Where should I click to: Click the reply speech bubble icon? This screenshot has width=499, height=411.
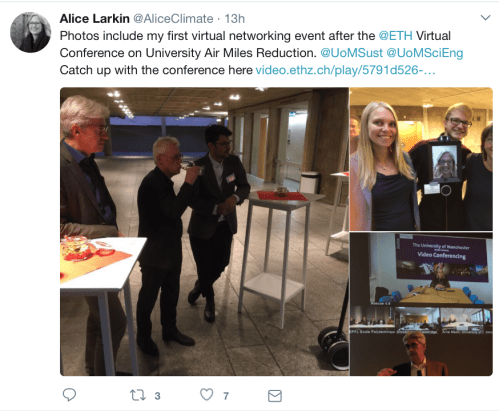point(69,395)
